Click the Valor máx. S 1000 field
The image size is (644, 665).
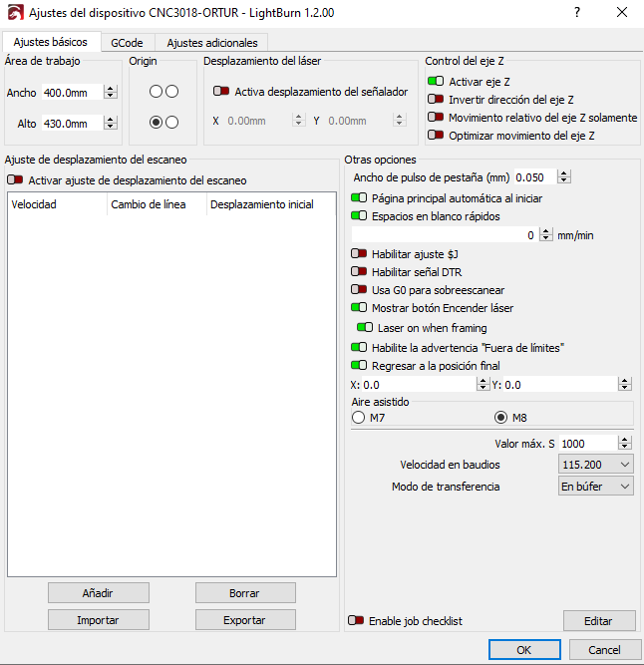pos(588,444)
